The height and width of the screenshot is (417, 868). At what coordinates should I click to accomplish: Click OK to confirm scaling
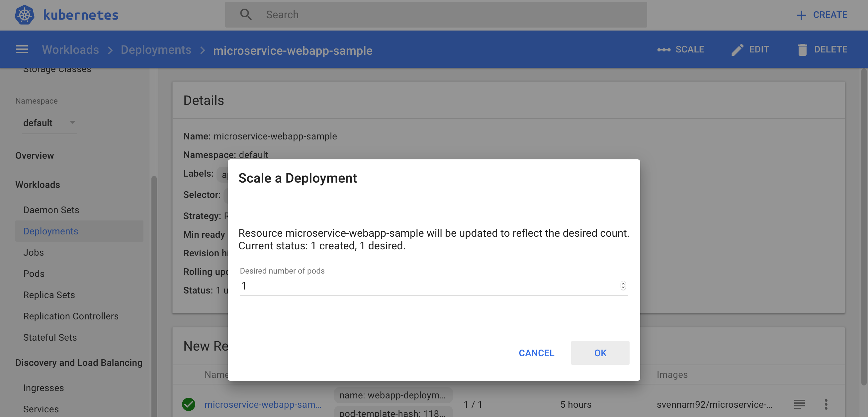coord(600,353)
